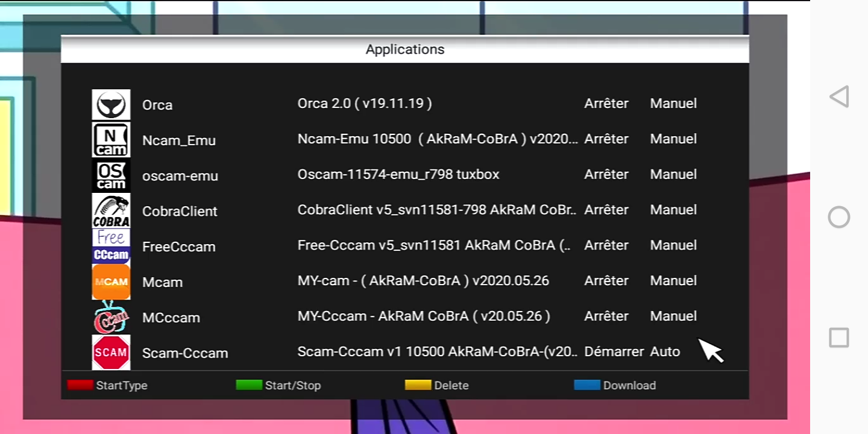
Task: Select the Scam-Cccam application name
Action: tap(185, 354)
